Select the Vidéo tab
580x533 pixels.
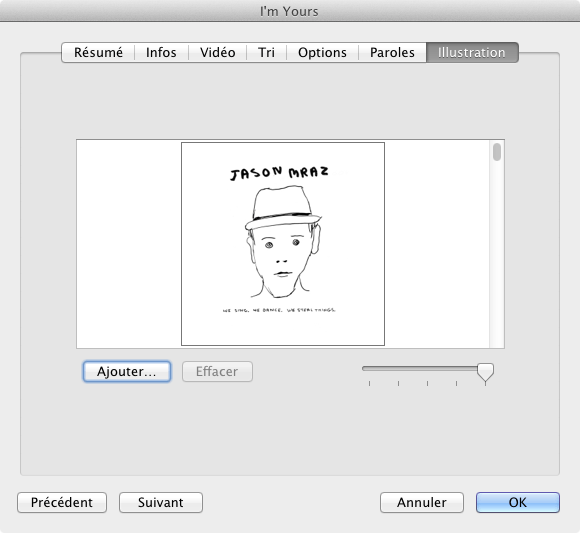tap(218, 53)
